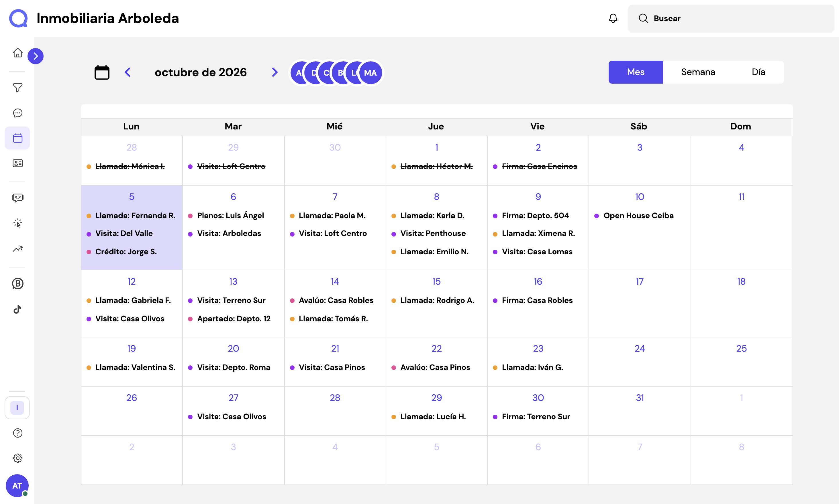Screen dimensions: 839x504
Task: Open the help question mark icon
Action: pyautogui.click(x=18, y=433)
